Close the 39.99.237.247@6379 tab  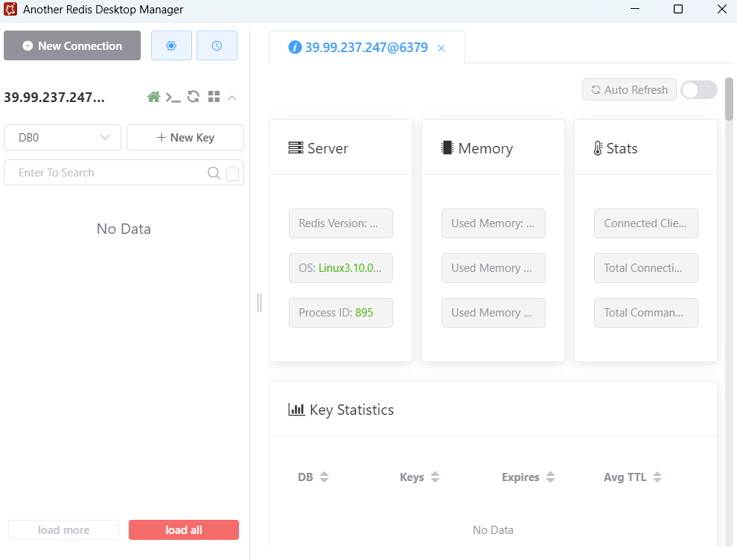pos(441,48)
